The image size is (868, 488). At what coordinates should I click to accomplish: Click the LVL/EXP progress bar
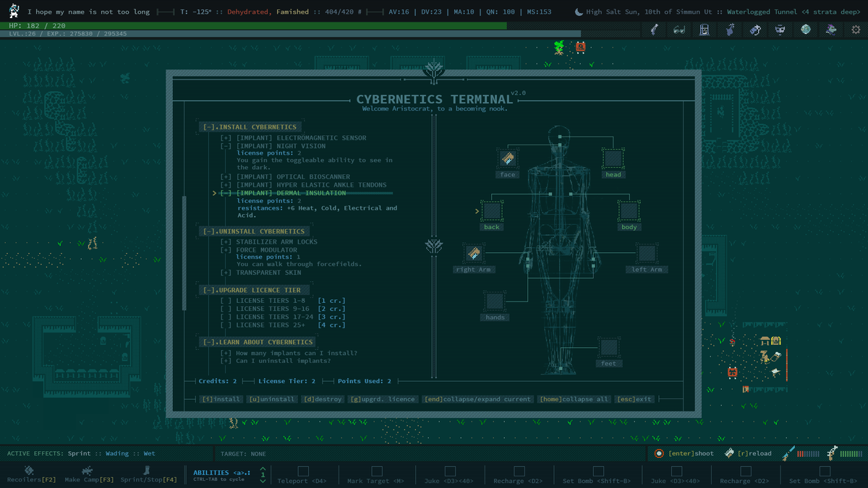coord(290,33)
